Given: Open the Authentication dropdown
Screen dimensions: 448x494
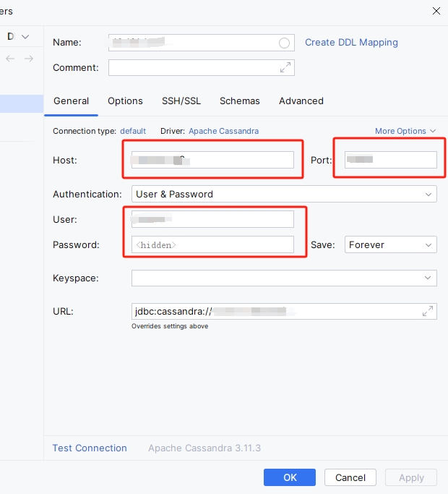Looking at the screenshot, I should 284,194.
